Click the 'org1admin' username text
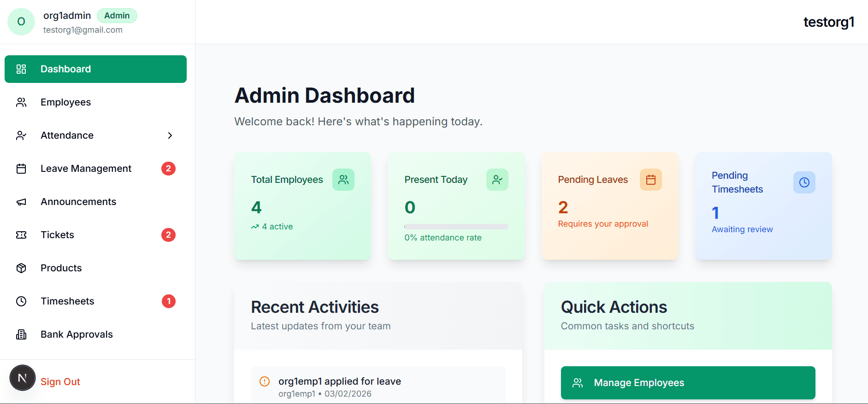868x404 pixels. tap(67, 16)
